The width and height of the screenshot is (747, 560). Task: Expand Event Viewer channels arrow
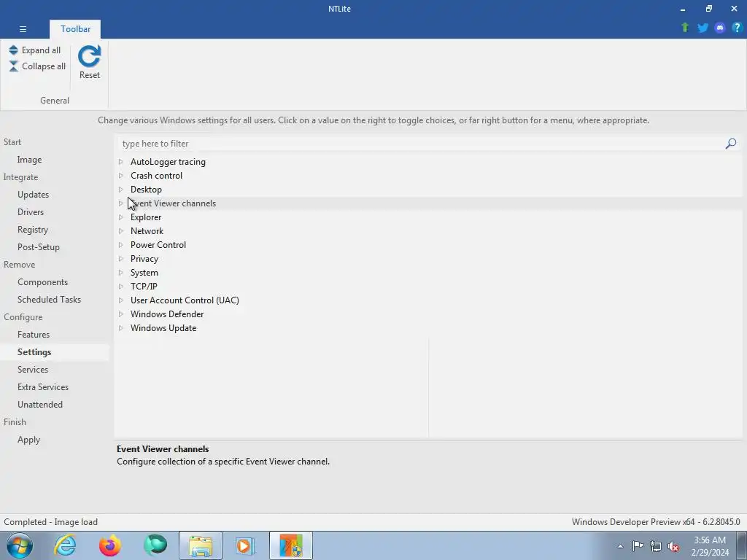[x=121, y=203]
